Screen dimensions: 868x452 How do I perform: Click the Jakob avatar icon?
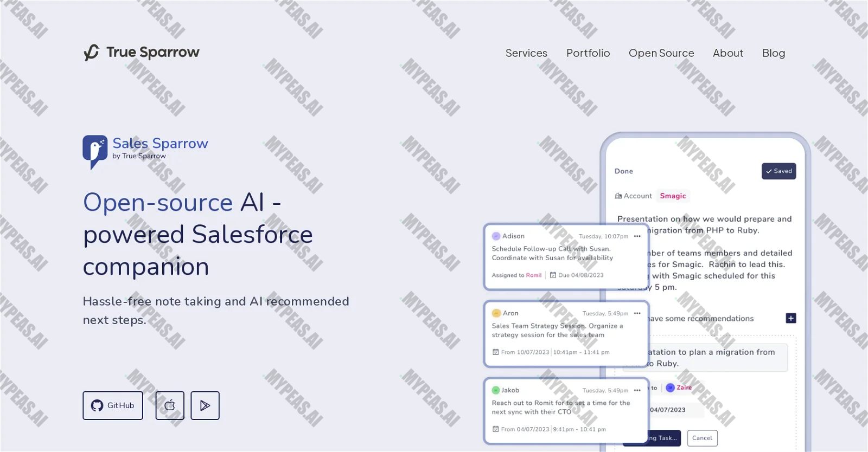pos(496,390)
